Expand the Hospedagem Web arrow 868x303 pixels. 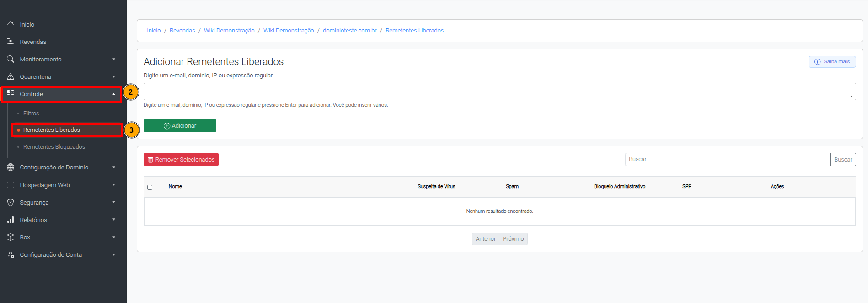(x=113, y=185)
